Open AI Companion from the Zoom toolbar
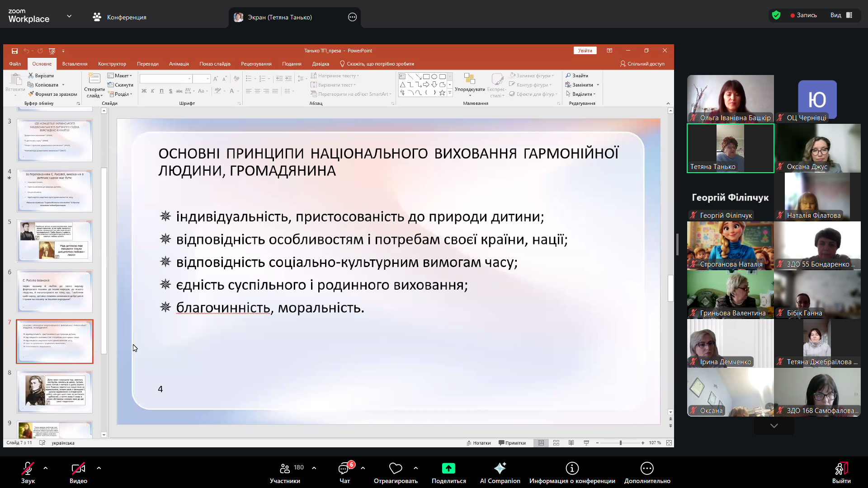This screenshot has width=868, height=488. tap(500, 473)
